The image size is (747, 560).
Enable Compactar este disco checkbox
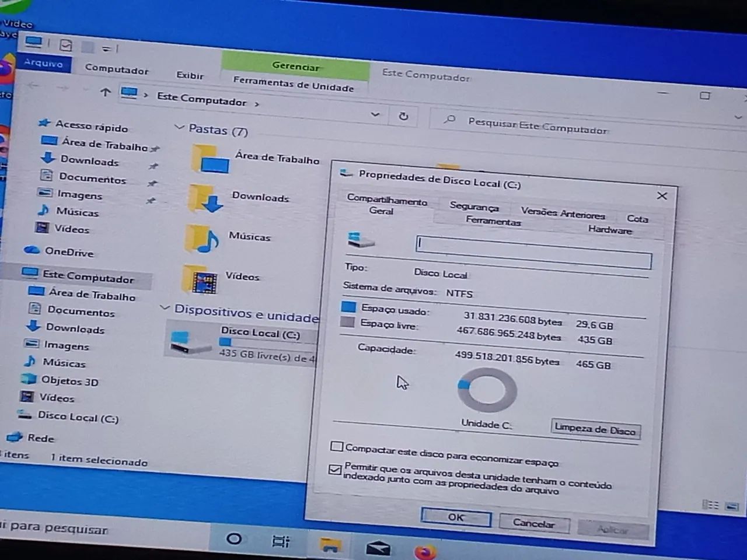pyautogui.click(x=336, y=446)
